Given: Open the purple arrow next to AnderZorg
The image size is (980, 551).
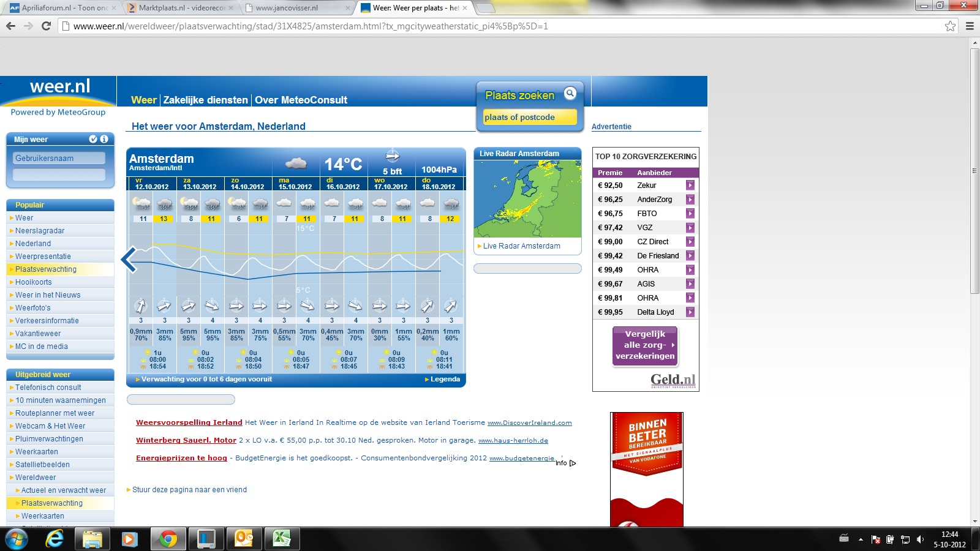Looking at the screenshot, I should 690,199.
